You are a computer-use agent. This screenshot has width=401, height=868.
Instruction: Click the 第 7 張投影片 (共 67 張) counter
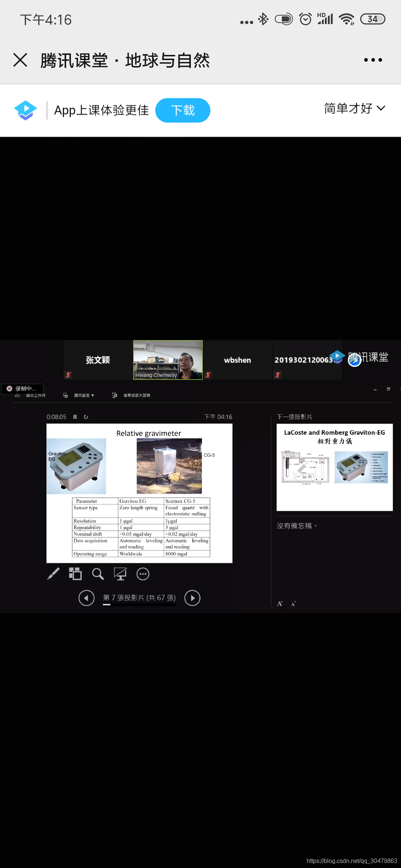coord(139,597)
